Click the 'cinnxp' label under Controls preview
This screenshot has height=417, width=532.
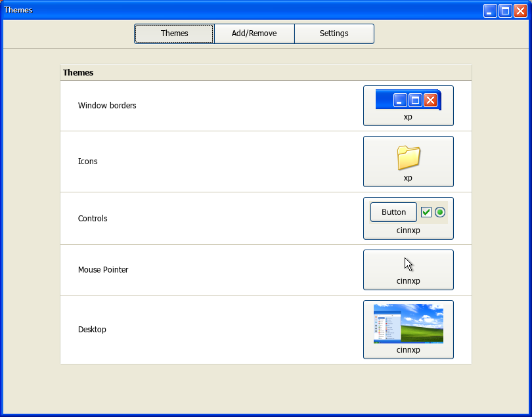tap(408, 230)
